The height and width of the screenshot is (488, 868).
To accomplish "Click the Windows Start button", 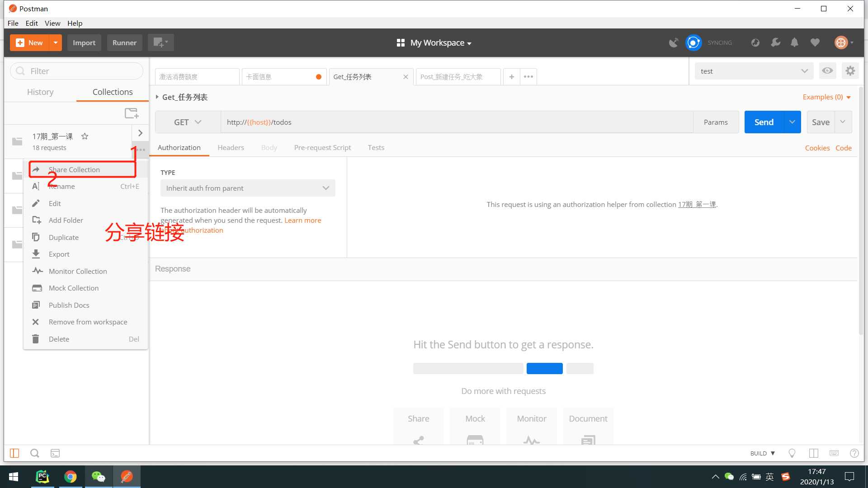I will tap(14, 477).
